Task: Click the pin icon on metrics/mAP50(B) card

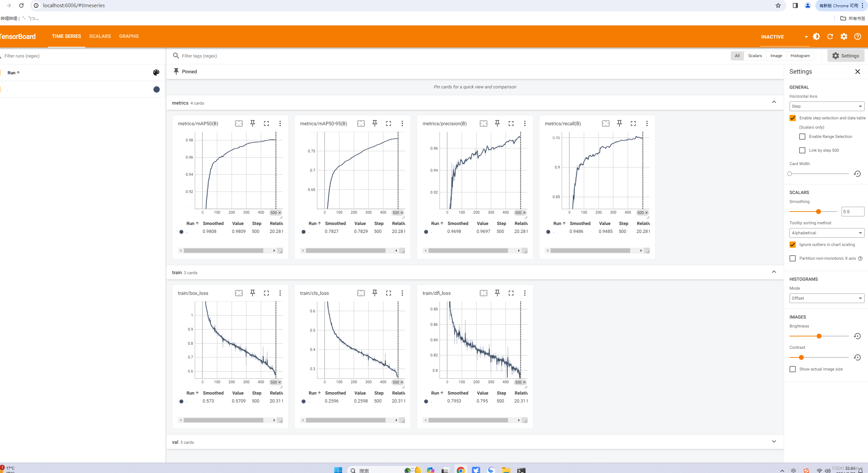Action: 253,123
